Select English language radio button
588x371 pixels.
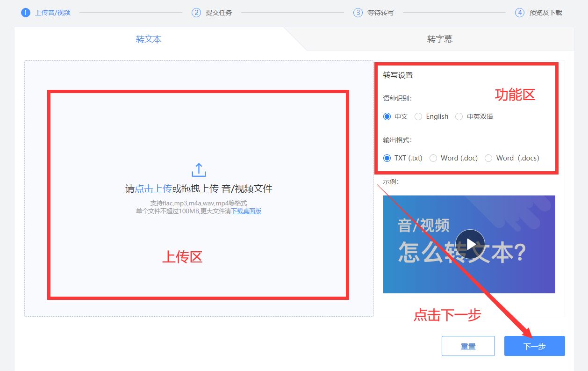tap(418, 116)
